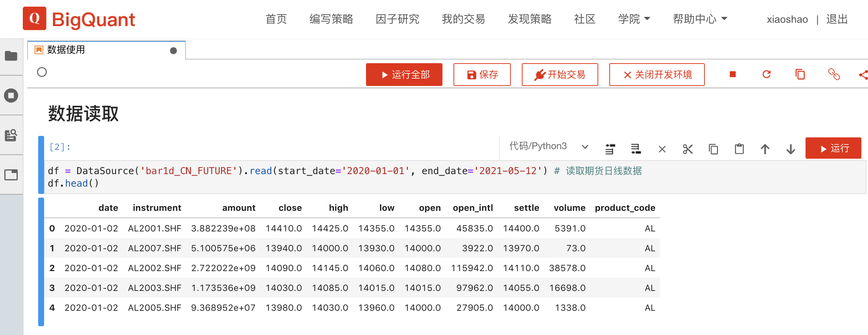The width and height of the screenshot is (868, 335).
Task: Open the running kernels sidebar icon
Action: point(11,96)
